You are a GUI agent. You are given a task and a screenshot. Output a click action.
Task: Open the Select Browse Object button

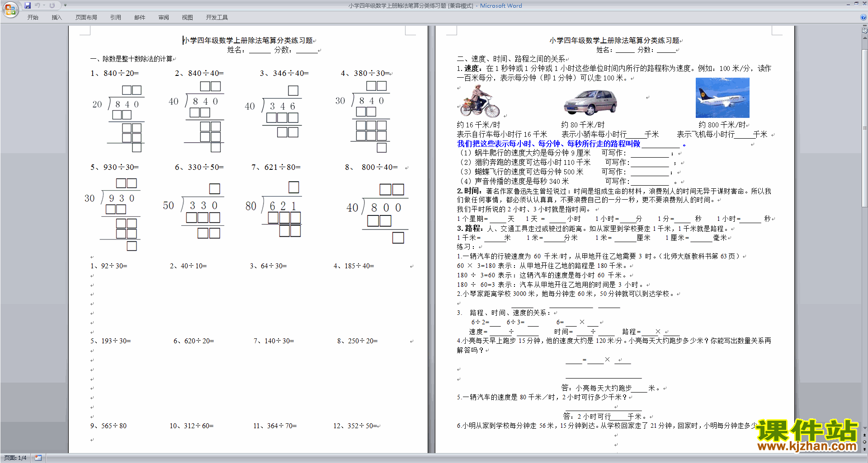[865, 442]
